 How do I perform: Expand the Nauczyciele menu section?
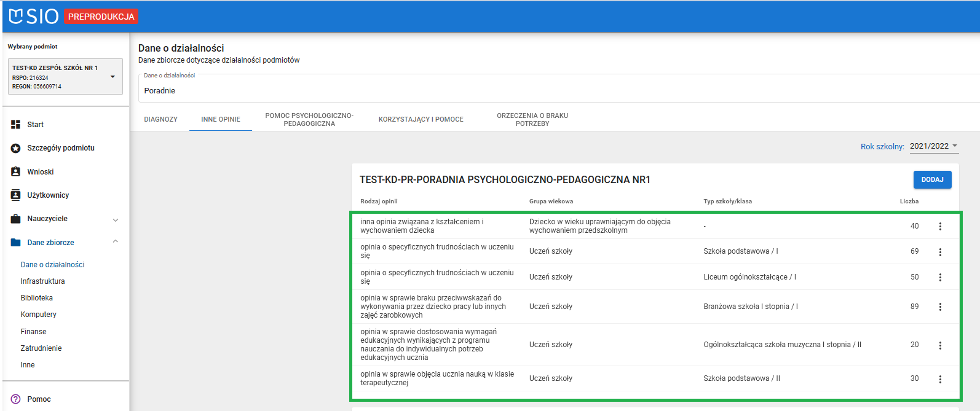click(x=116, y=219)
